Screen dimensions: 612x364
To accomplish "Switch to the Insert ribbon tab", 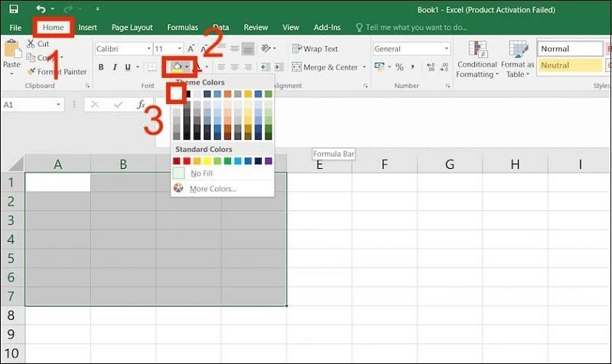I will [x=87, y=28].
